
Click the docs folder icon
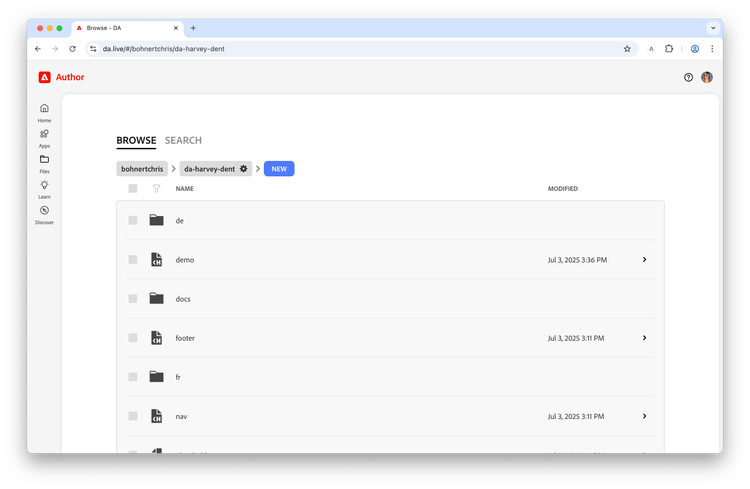point(156,299)
